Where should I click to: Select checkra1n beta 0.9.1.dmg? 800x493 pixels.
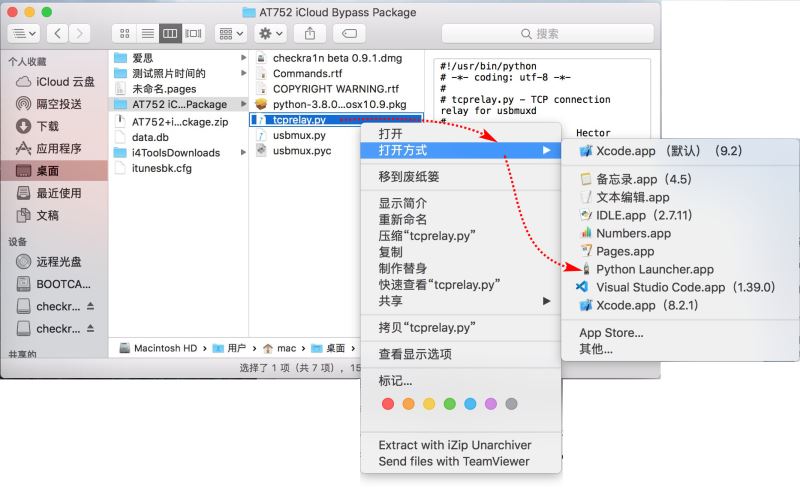click(x=337, y=58)
